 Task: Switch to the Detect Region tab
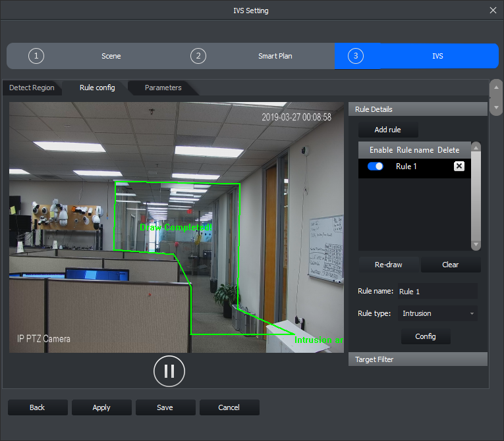tap(31, 88)
